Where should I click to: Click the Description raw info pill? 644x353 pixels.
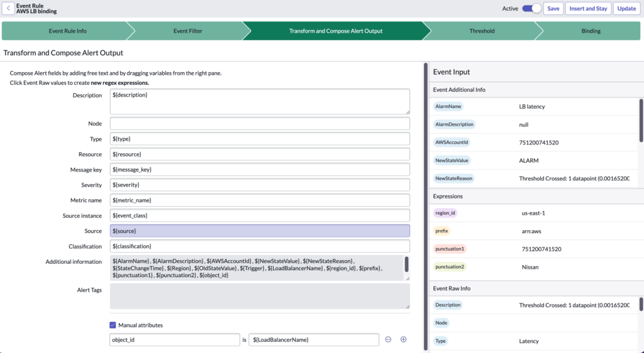pyautogui.click(x=448, y=305)
